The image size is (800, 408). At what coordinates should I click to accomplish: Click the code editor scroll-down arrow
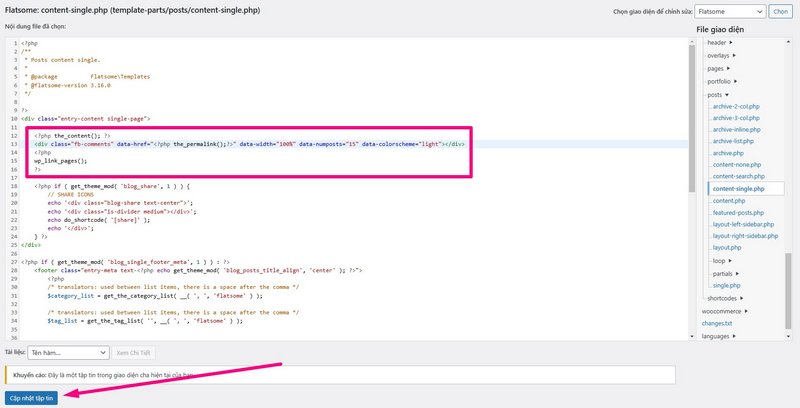(x=692, y=336)
